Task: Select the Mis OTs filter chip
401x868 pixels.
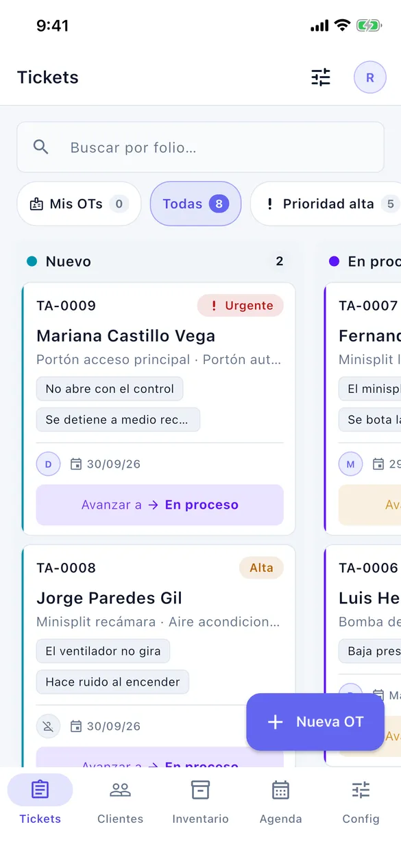Action: click(x=79, y=204)
